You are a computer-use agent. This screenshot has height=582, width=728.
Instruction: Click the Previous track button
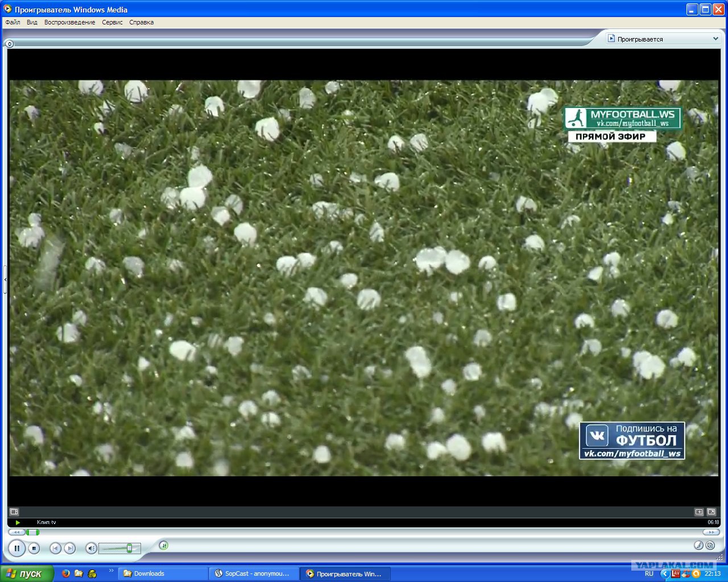pyautogui.click(x=55, y=548)
